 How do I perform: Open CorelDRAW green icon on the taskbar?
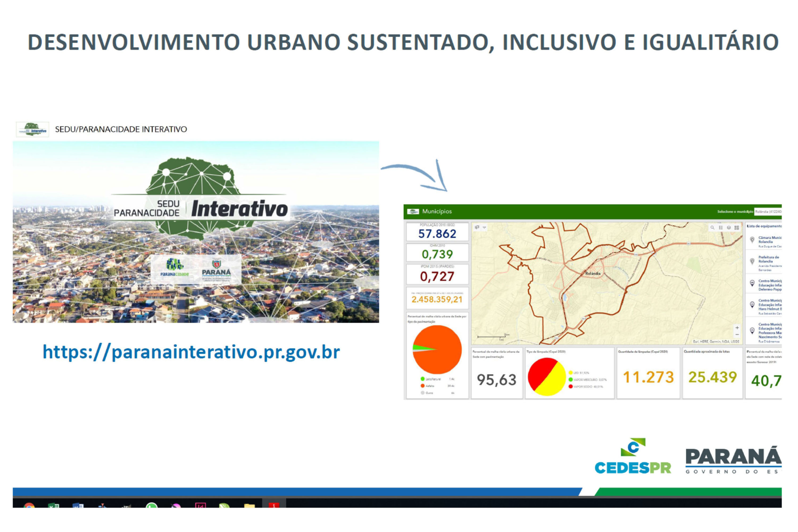click(224, 505)
